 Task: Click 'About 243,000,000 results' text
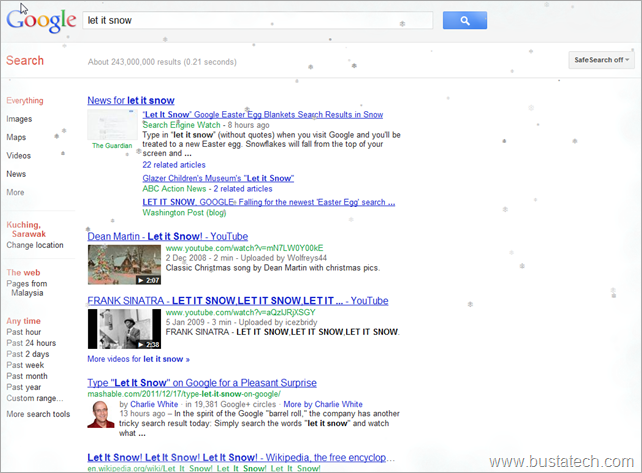click(162, 62)
